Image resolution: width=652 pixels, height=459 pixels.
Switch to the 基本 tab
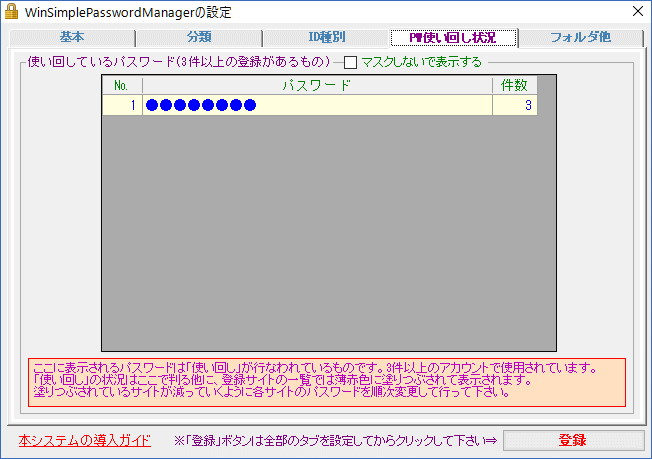[72, 37]
